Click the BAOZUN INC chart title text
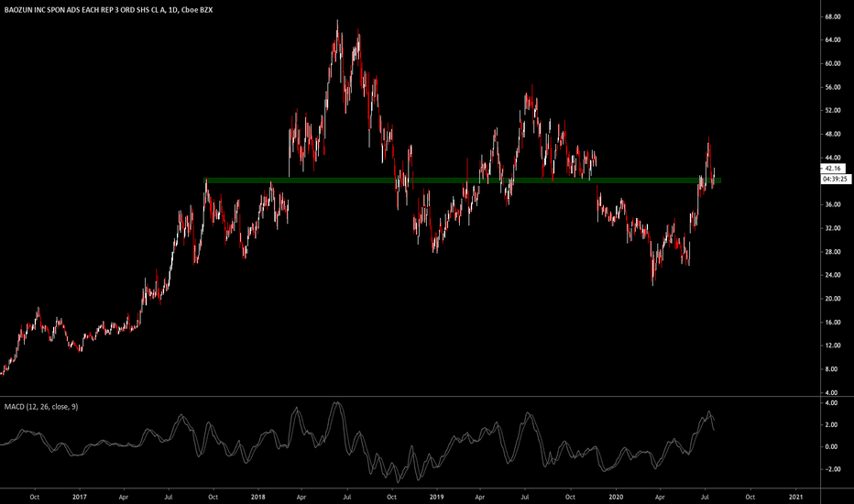 [x=108, y=10]
